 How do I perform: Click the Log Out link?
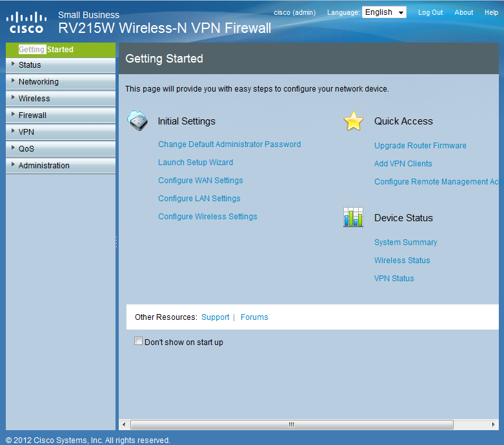coord(430,12)
